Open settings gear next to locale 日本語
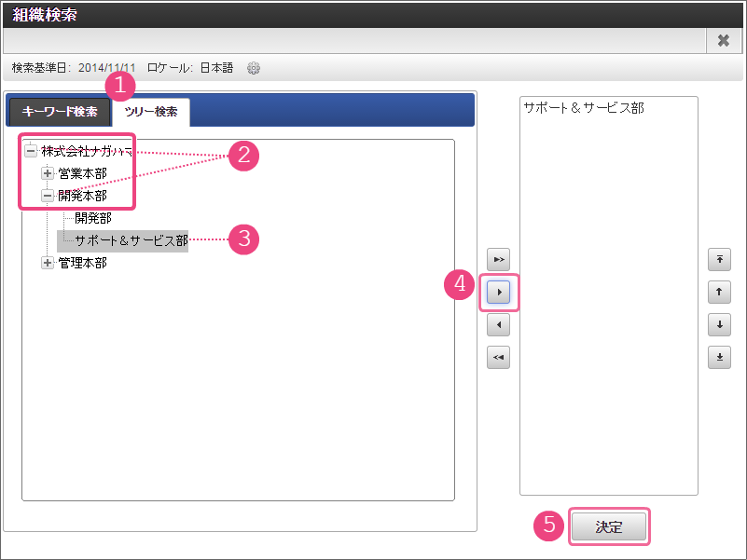 click(x=254, y=68)
